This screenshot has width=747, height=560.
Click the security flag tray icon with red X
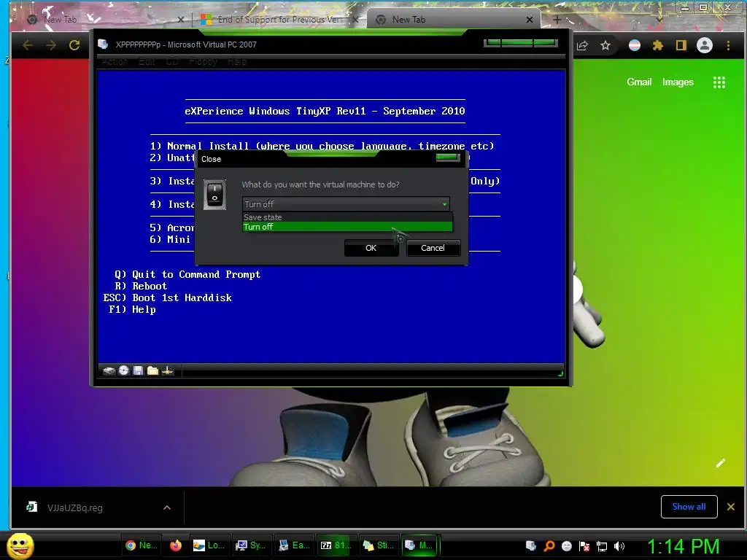[x=584, y=546]
